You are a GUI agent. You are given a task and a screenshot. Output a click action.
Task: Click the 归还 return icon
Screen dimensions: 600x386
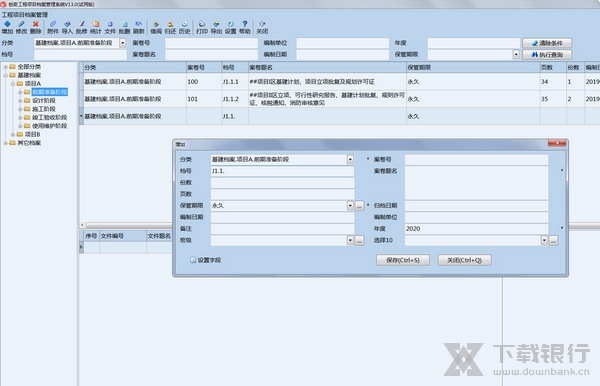[170, 28]
